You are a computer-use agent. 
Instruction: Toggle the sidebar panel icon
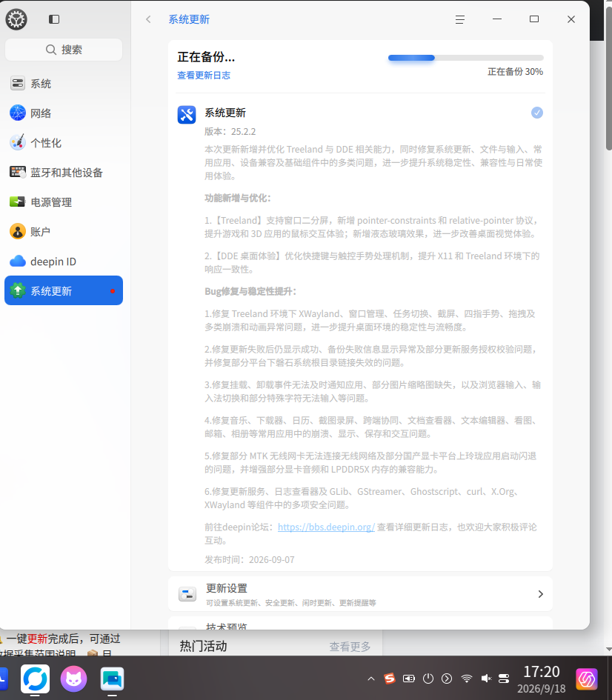(54, 19)
